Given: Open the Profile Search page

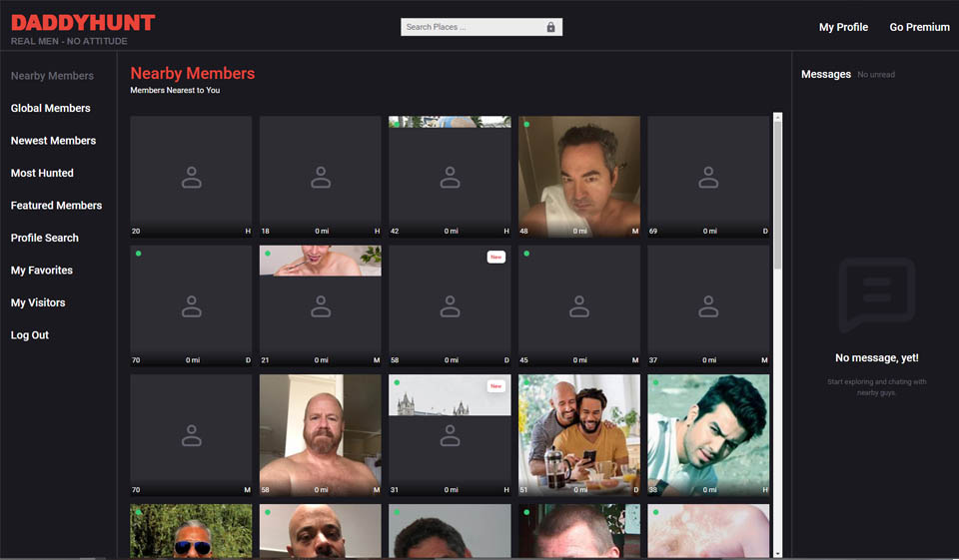Looking at the screenshot, I should tap(45, 238).
